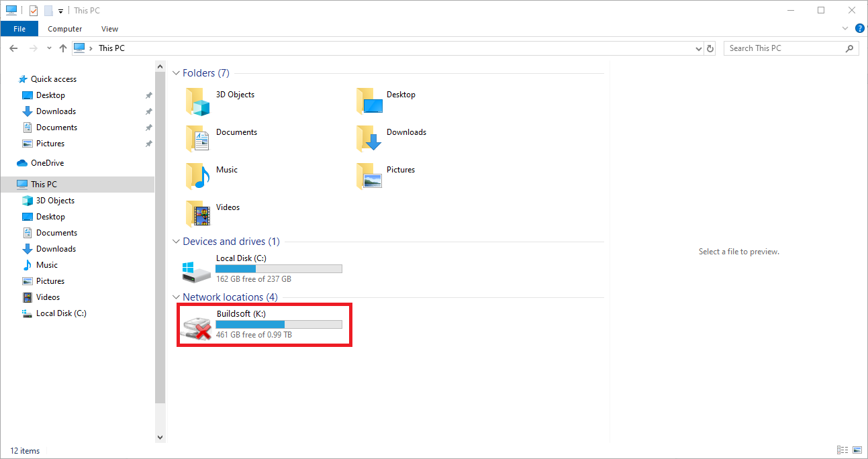Open the 3D Objects folder icon
This screenshot has width=868, height=459.
coord(198,102)
